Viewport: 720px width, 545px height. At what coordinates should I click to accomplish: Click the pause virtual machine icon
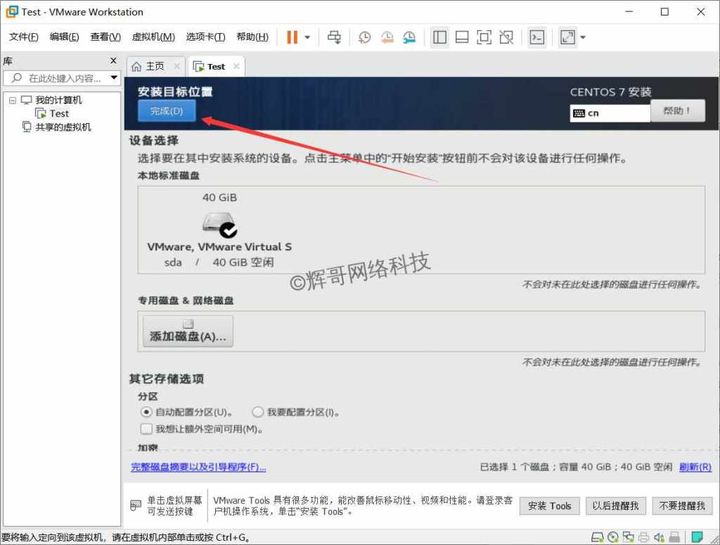(x=292, y=37)
